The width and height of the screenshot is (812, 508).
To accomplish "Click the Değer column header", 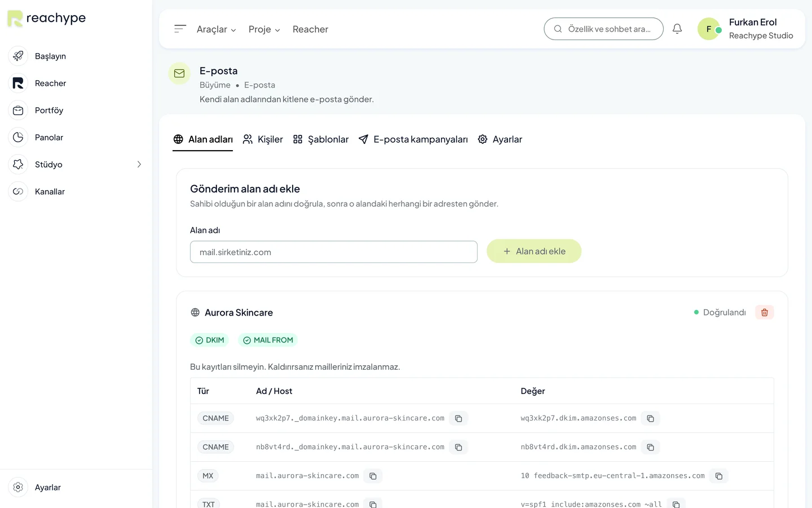I will point(533,391).
